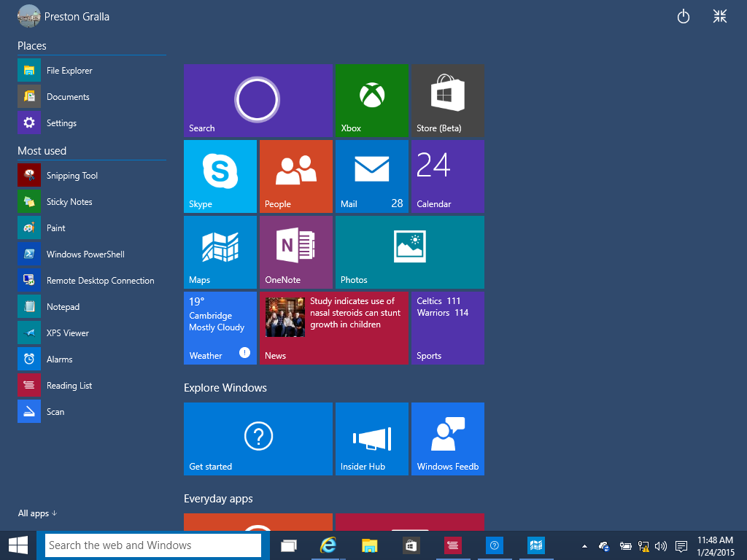Show hidden system tray icons

pos(584,546)
